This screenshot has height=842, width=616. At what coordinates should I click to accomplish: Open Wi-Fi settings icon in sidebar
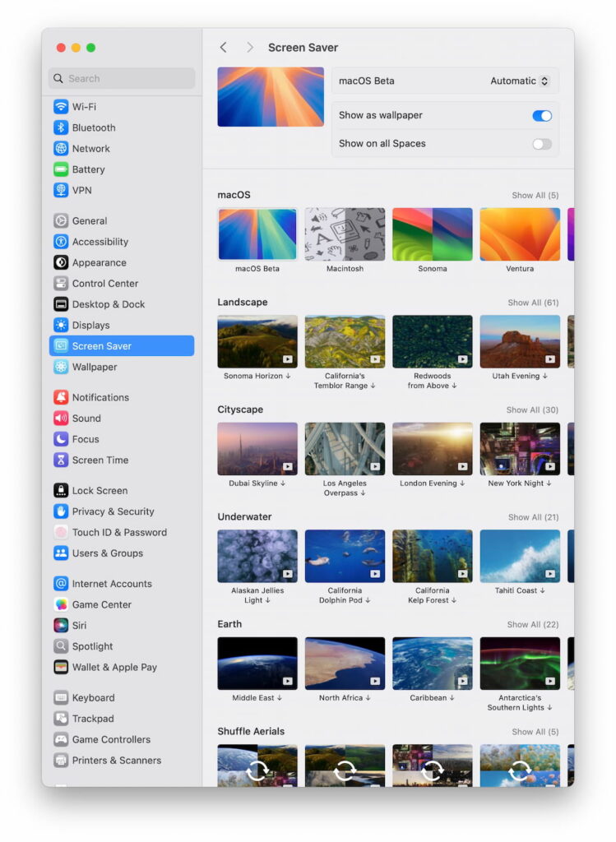point(61,106)
